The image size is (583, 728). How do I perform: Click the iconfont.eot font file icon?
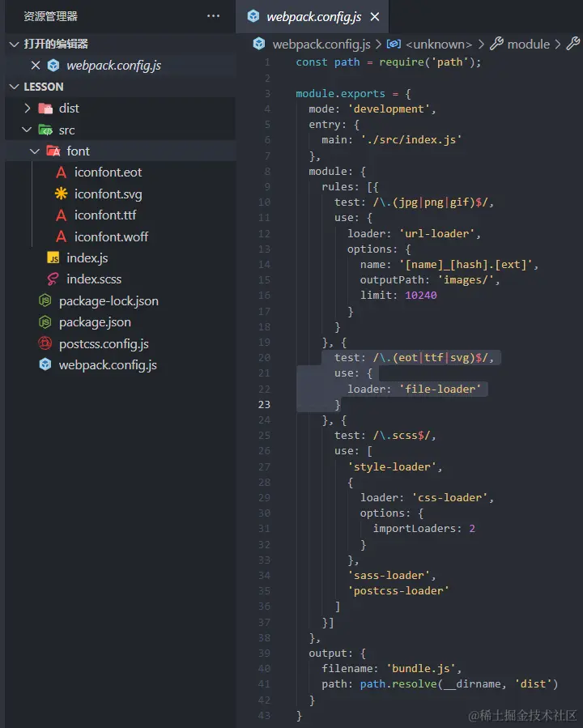61,172
